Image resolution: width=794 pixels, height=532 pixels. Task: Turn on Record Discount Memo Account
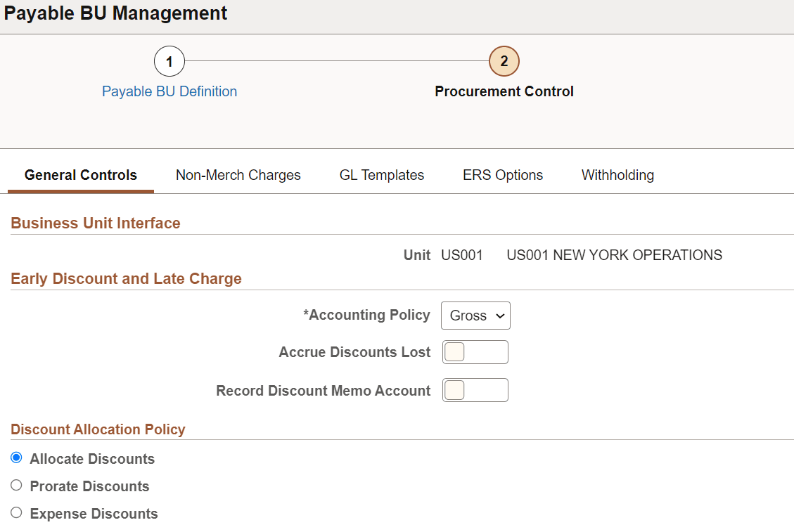pos(475,390)
